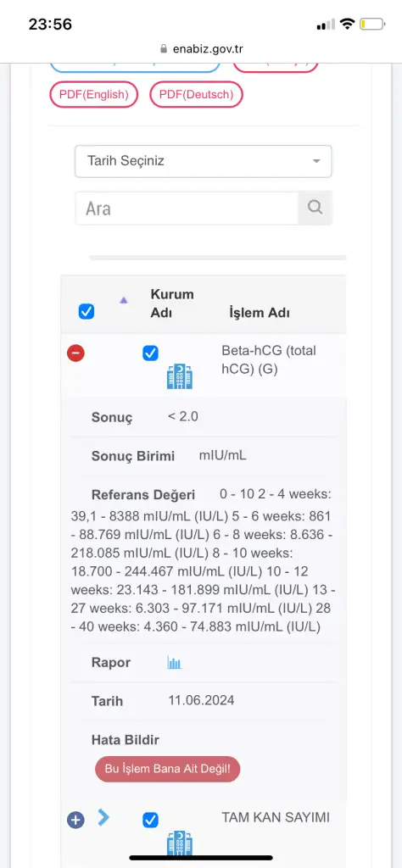Uncheck the Beta-hCG row checkbox
The width and height of the screenshot is (402, 868).
point(151,353)
